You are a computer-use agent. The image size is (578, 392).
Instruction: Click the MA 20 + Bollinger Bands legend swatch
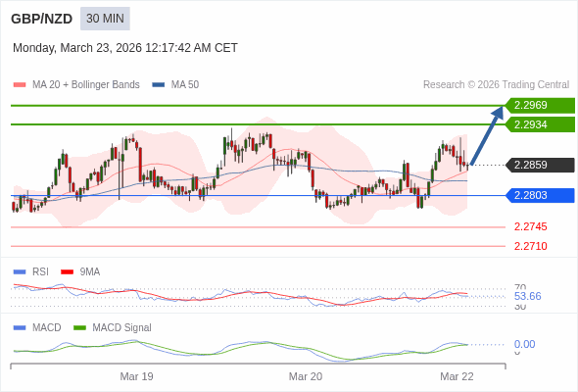tap(20, 85)
